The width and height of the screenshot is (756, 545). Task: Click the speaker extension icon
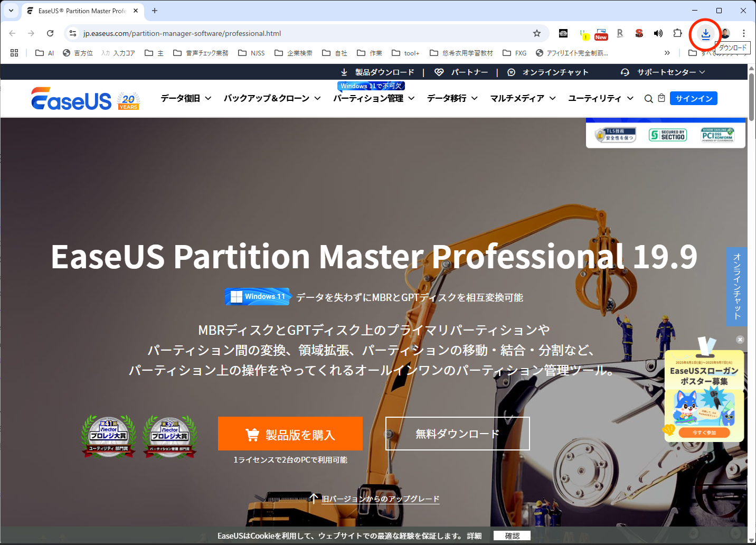658,33
